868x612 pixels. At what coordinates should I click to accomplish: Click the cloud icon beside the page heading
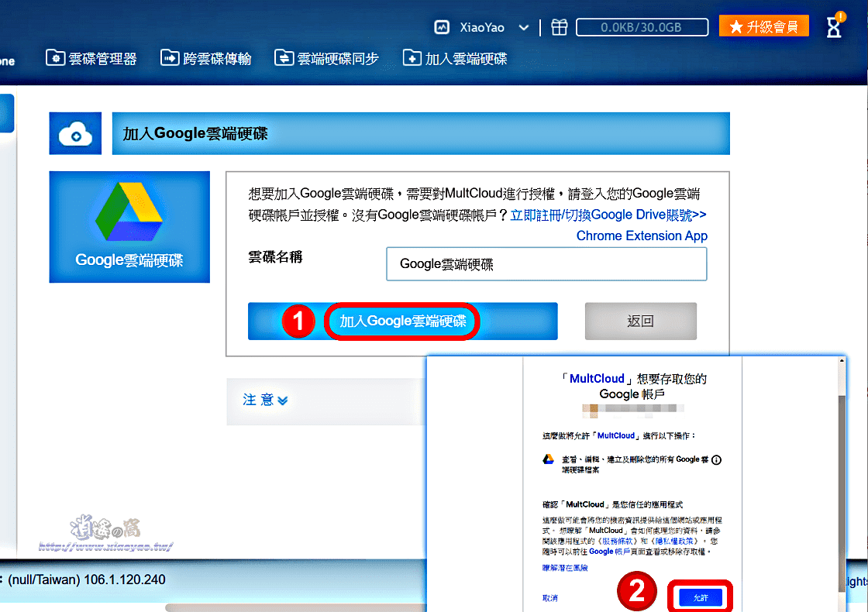tap(75, 133)
